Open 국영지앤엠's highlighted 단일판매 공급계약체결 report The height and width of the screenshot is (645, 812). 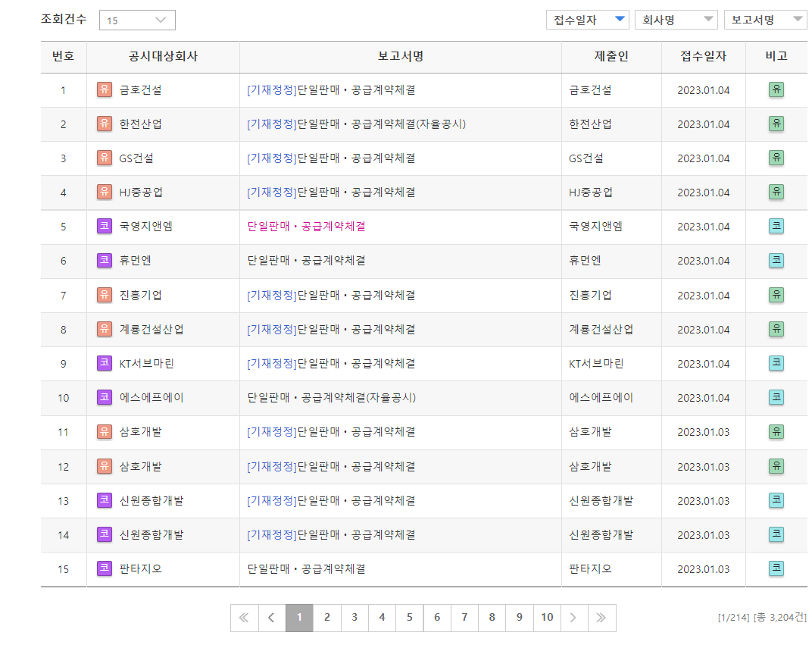(307, 227)
